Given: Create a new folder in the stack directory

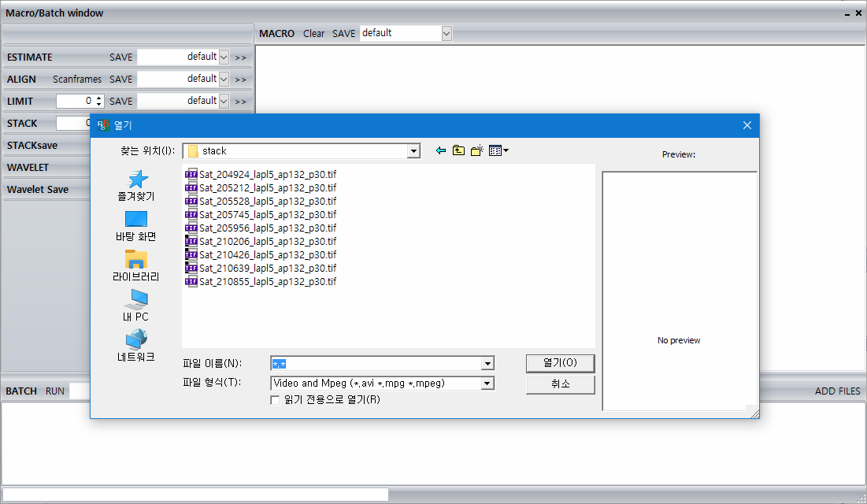Looking at the screenshot, I should (x=476, y=150).
